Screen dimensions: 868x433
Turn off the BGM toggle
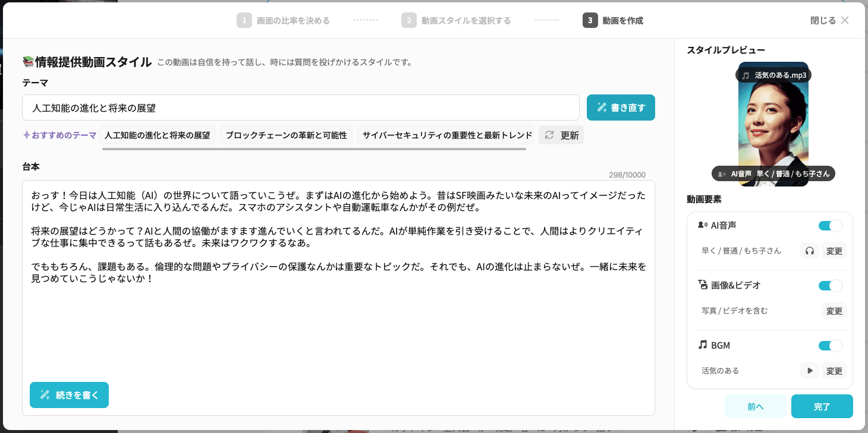[x=830, y=346]
